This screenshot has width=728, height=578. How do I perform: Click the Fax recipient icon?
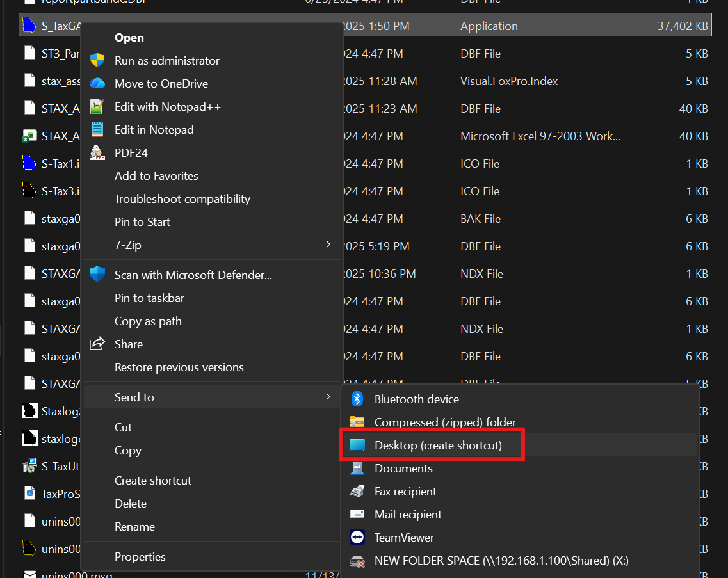coord(357,492)
